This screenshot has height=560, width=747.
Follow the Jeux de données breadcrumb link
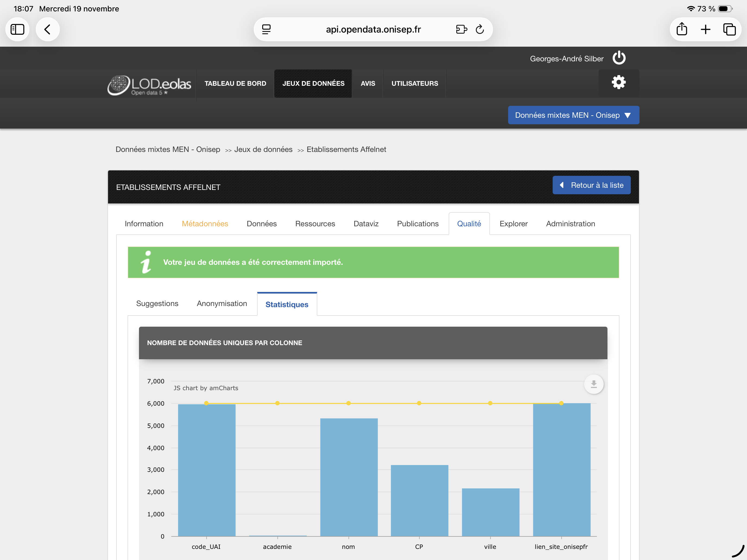click(263, 149)
